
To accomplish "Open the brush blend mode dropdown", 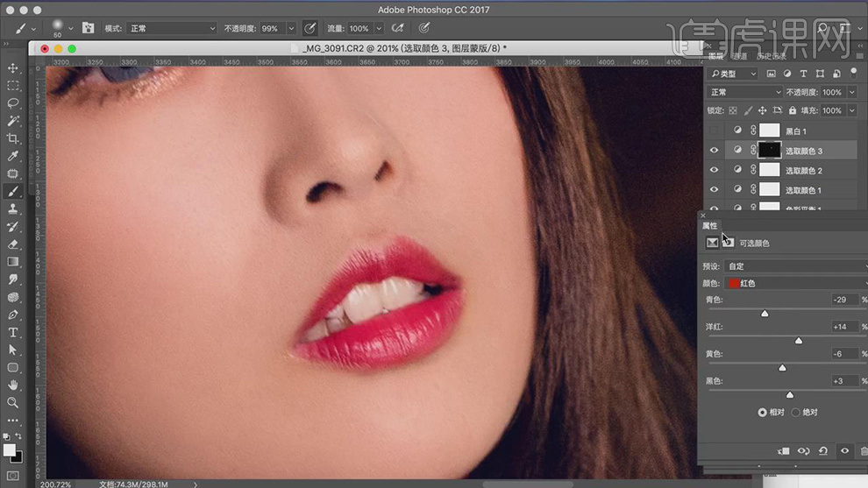I will pos(172,28).
